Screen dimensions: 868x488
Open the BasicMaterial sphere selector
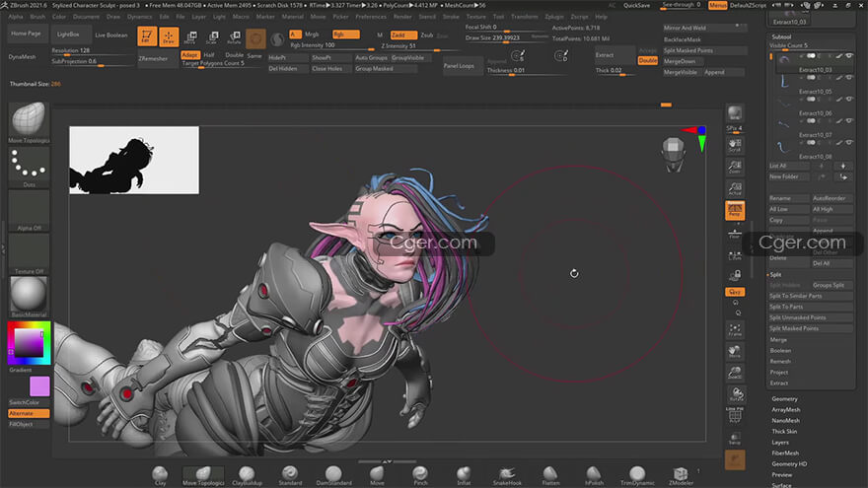29,298
